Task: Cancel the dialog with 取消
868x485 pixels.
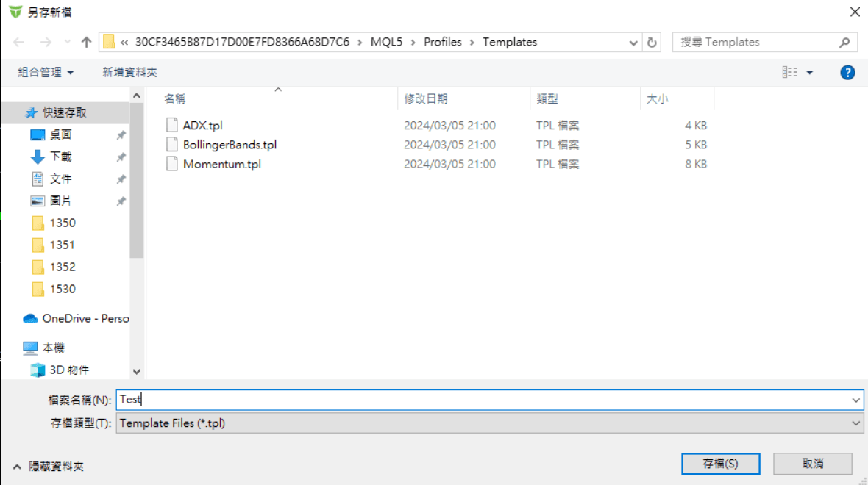Action: click(813, 464)
